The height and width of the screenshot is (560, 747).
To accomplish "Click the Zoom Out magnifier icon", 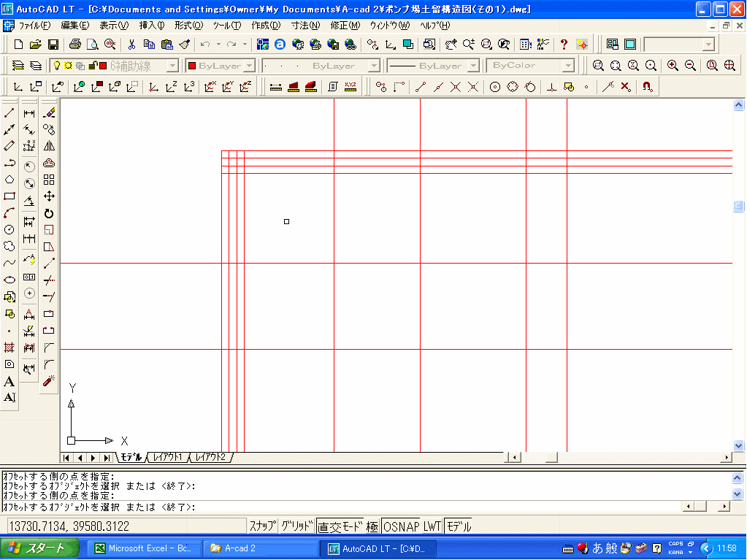I will [x=690, y=65].
